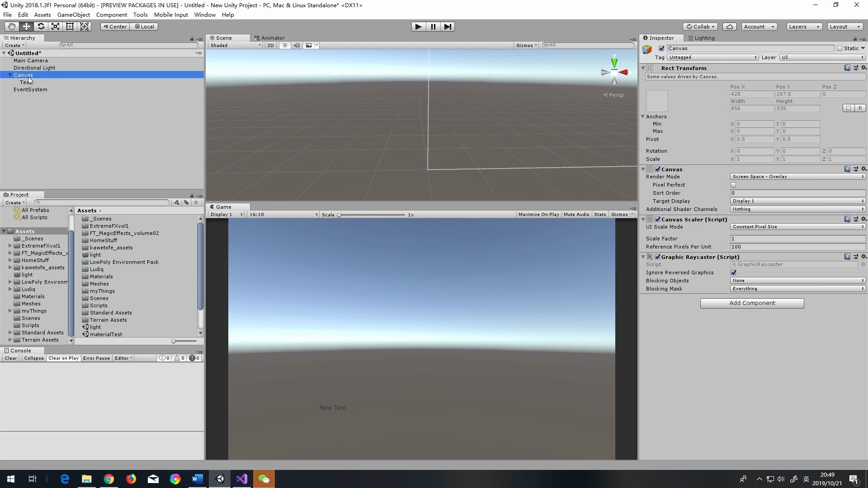This screenshot has height=488, width=868.
Task: Switch Scene view to 2D mode
Action: point(270,45)
